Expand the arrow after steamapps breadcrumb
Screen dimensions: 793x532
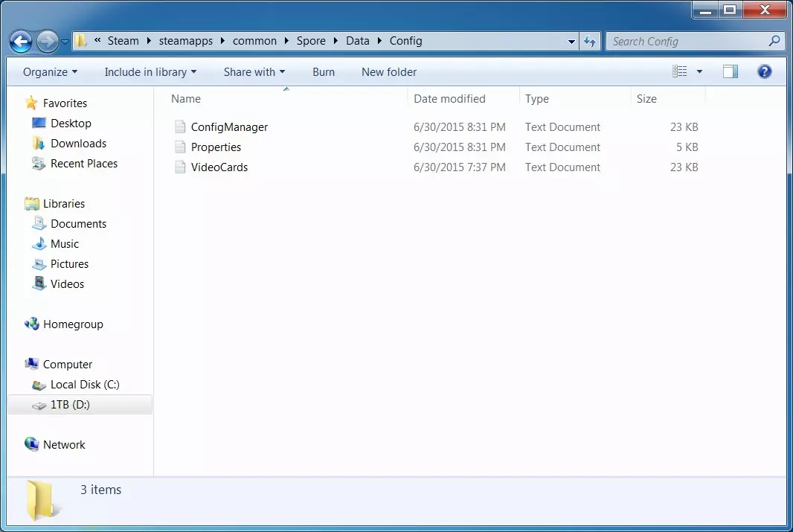222,41
